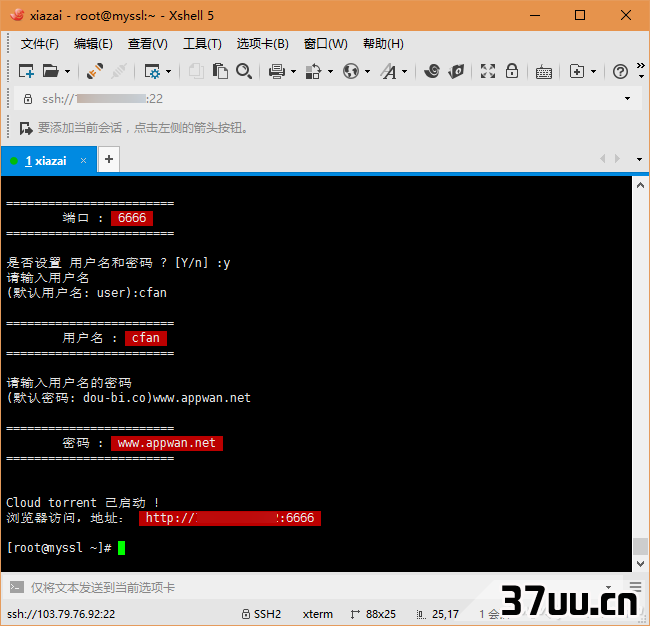Click the Copy icon in toolbar
The height and width of the screenshot is (626, 650).
(196, 71)
